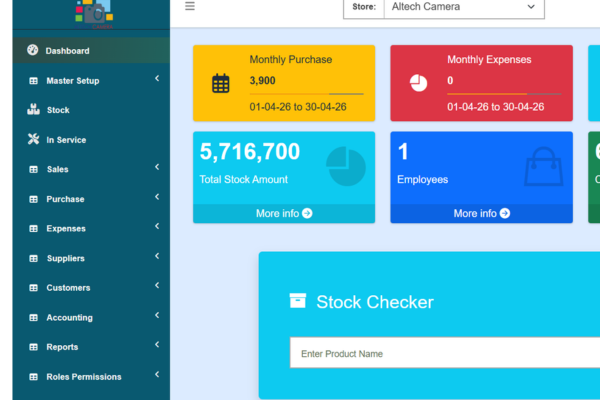Click the shopping bag icon on Employees card
The width and height of the screenshot is (600, 400).
[x=543, y=166]
